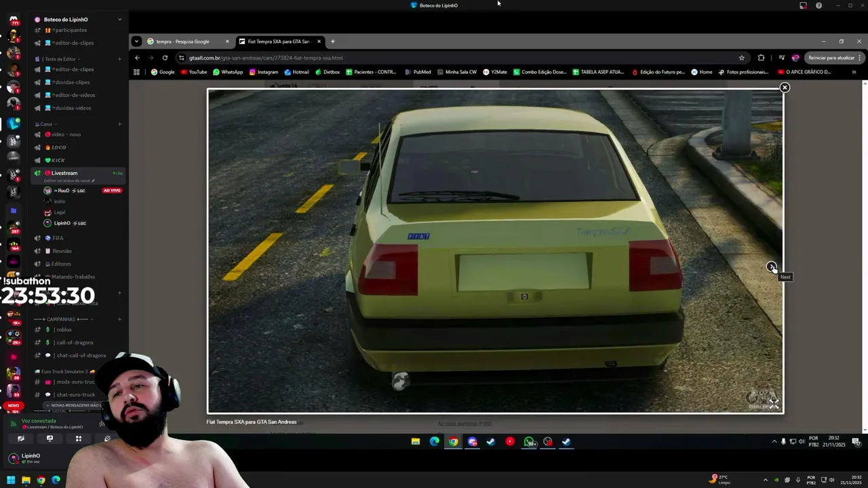Join the FIFA voice channel
This screenshot has width=868, height=488.
[x=78, y=238]
